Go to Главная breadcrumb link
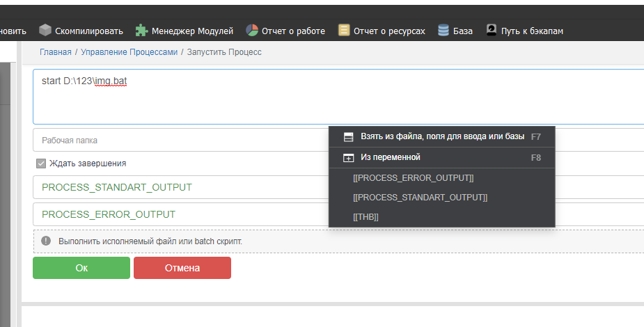This screenshot has height=327, width=644. [x=56, y=52]
